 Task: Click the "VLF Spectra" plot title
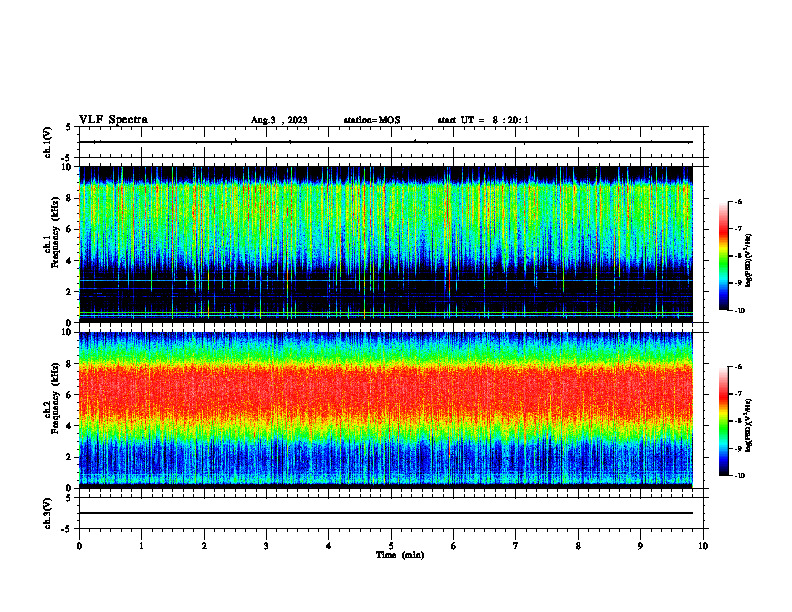(x=113, y=120)
